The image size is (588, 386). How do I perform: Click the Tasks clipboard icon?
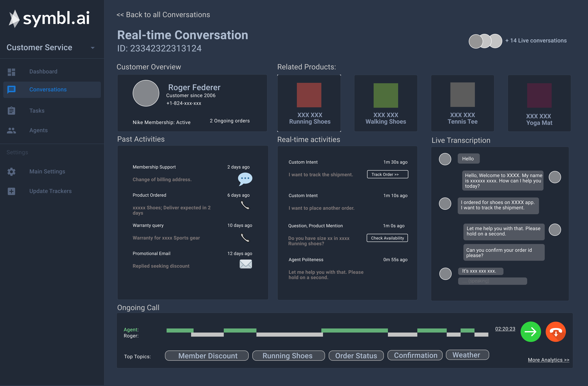tap(11, 111)
